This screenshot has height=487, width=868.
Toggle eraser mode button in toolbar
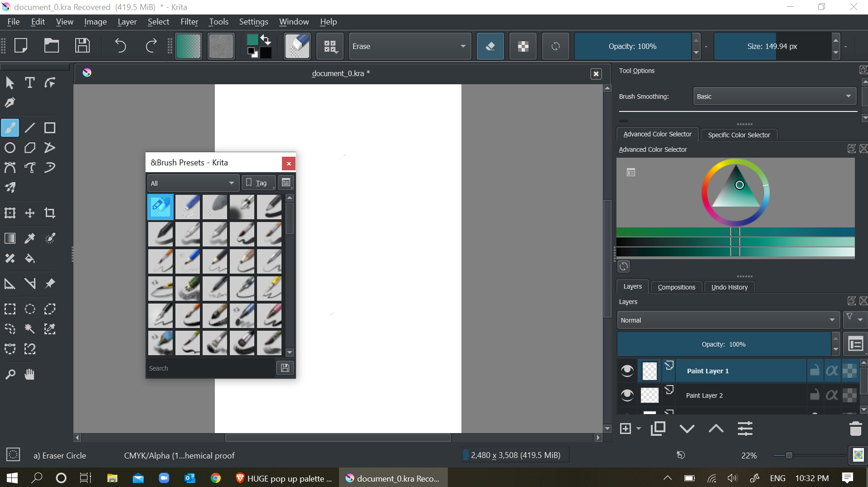pos(490,46)
